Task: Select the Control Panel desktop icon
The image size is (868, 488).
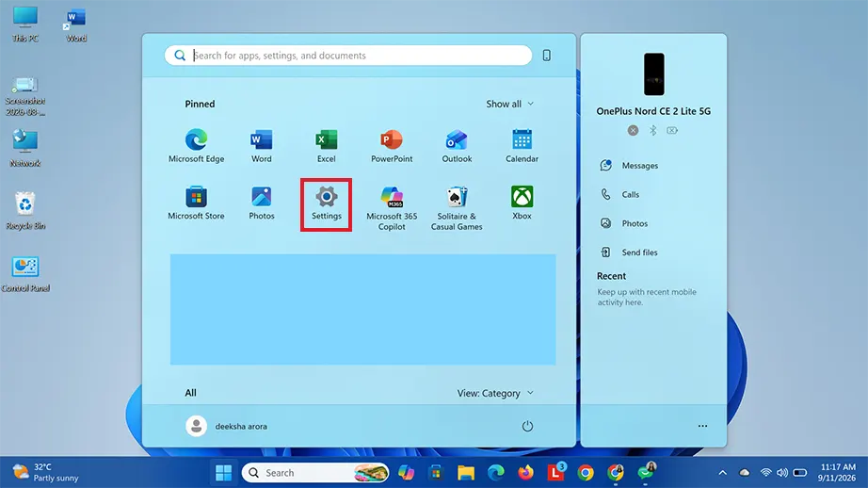Action: tap(25, 273)
